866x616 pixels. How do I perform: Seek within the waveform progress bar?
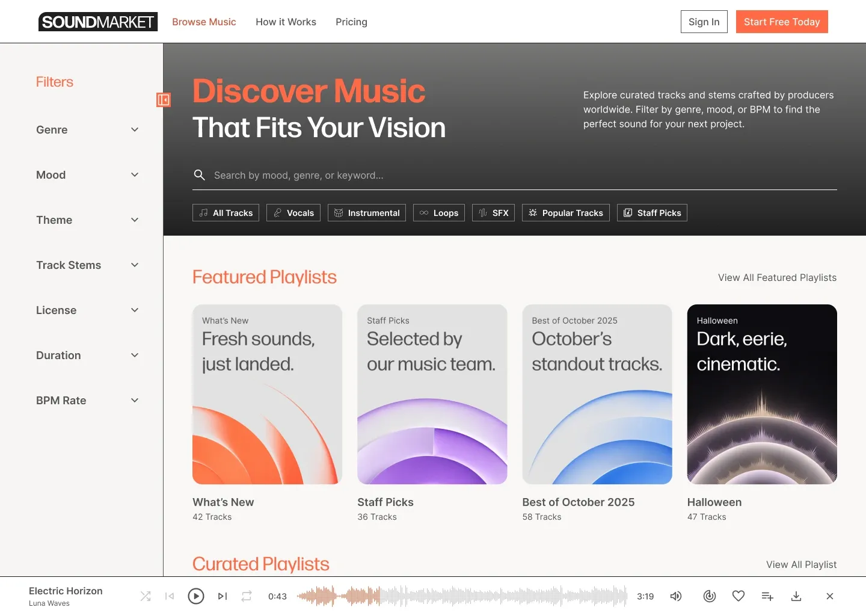click(462, 596)
